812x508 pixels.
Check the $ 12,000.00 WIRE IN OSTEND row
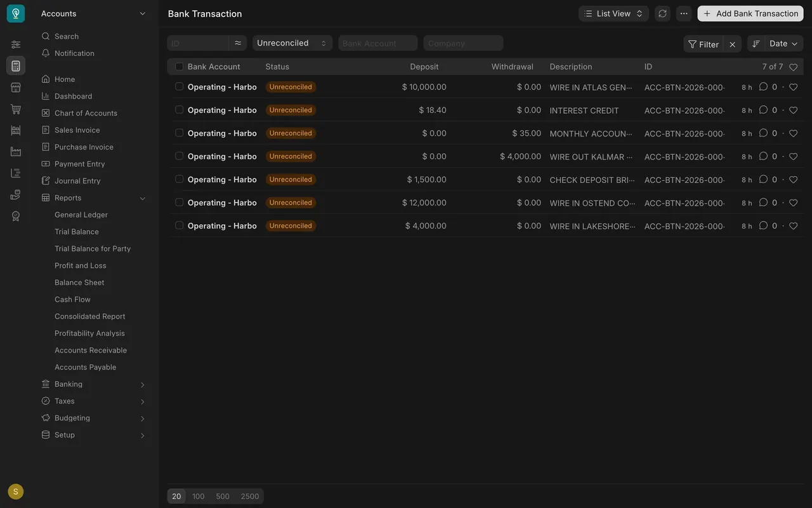(x=179, y=202)
